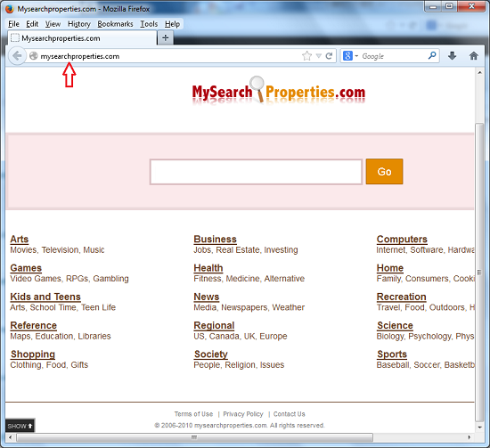Open the File menu

(x=13, y=24)
